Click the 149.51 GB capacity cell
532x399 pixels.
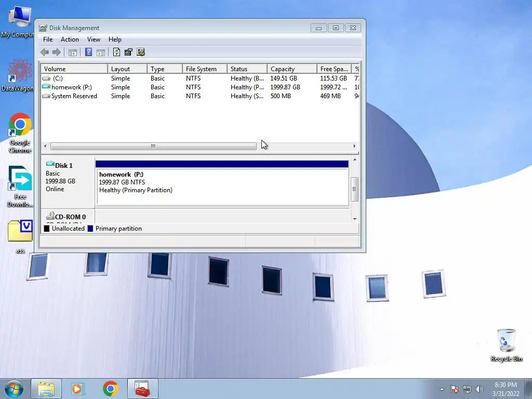[284, 78]
